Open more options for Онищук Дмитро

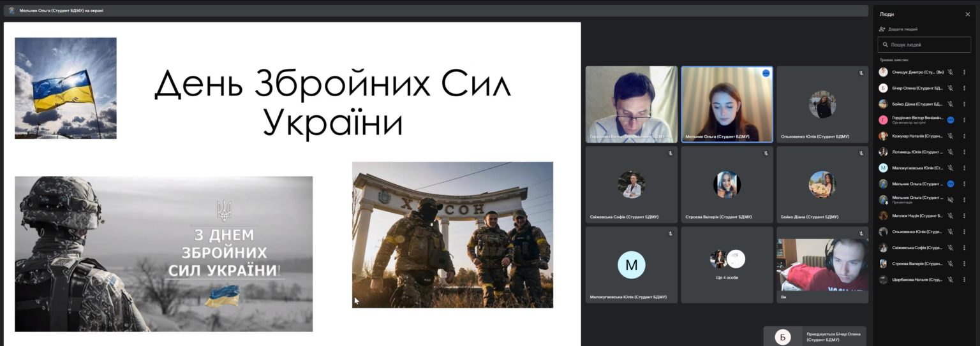pos(964,72)
